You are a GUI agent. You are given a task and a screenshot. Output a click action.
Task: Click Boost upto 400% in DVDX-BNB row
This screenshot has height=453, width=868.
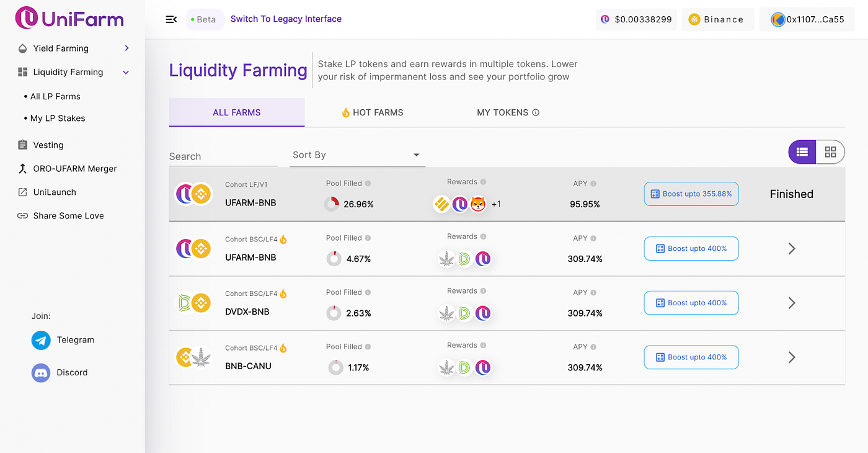click(x=691, y=303)
